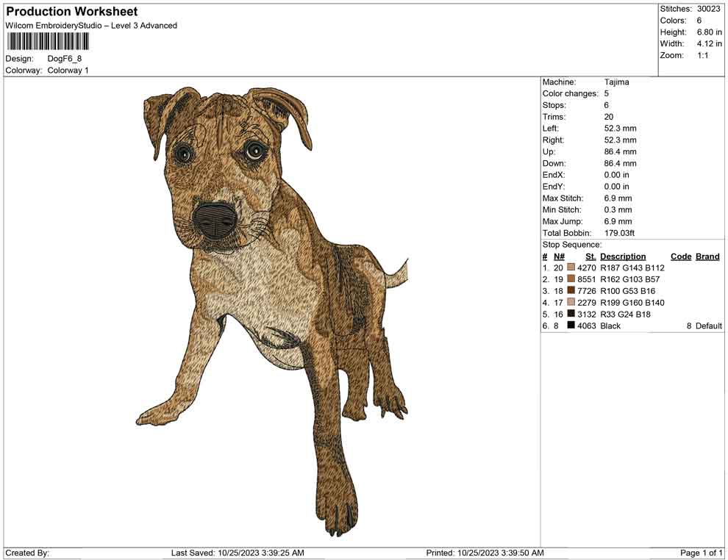Click the 'Stop Sequence:' heading
The height and width of the screenshot is (560, 728).
(572, 245)
